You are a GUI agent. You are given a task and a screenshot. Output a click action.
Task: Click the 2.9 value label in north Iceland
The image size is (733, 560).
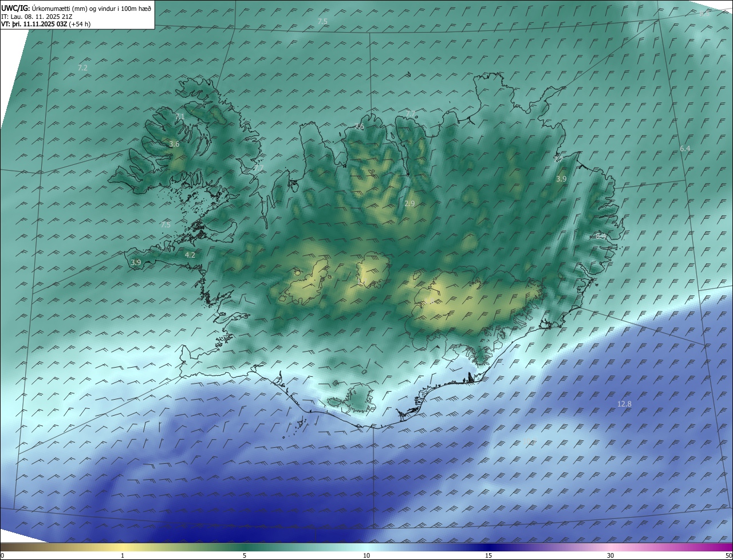(x=409, y=203)
